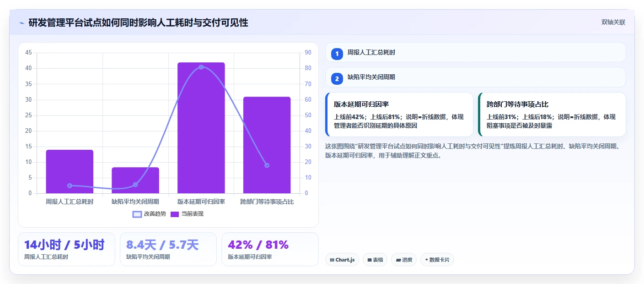Click the 表格 tag
The image size is (644, 284).
[x=375, y=260]
